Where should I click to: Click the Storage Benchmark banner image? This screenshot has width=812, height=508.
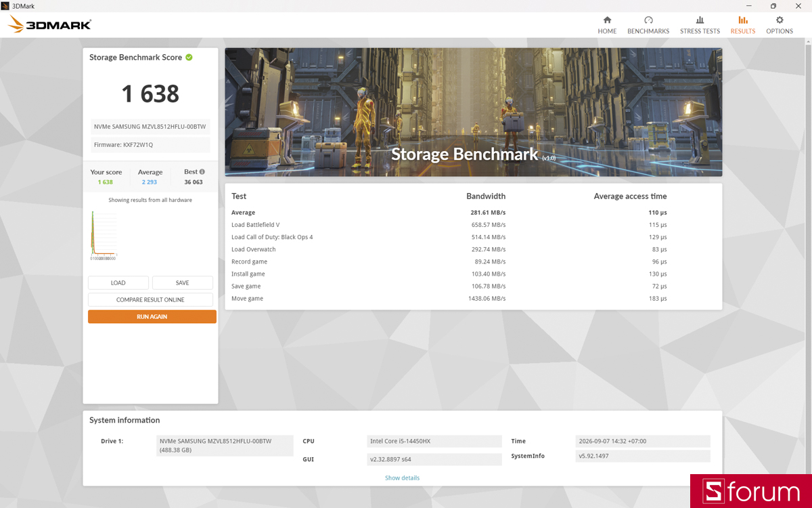point(473,112)
